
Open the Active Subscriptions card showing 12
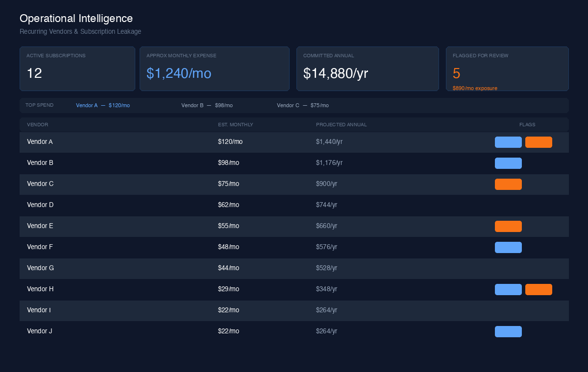pos(77,69)
